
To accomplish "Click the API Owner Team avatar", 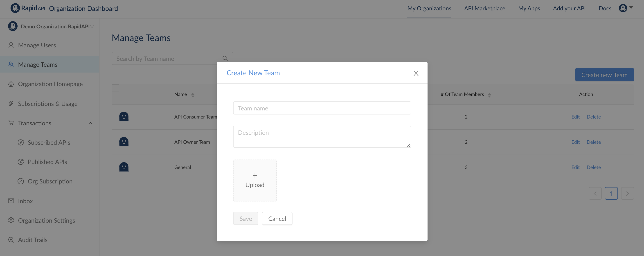I will 124,142.
